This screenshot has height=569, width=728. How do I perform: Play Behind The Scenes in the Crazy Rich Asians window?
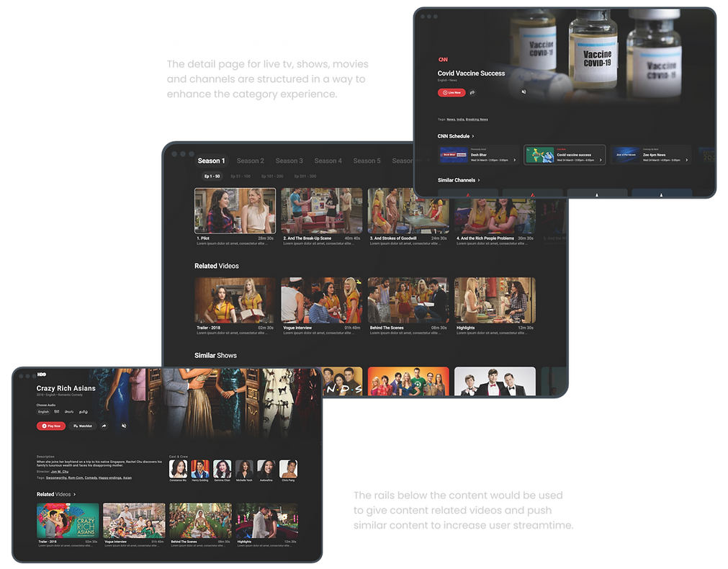click(201, 520)
